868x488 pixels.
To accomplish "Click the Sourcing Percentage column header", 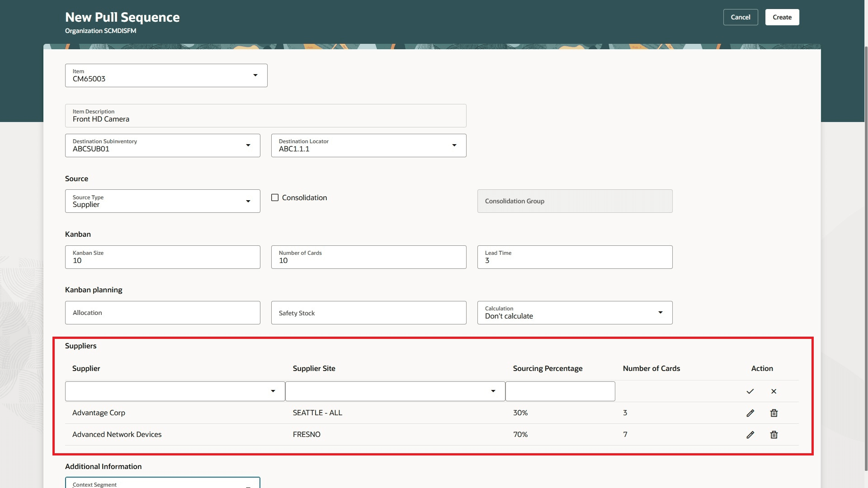I will [547, 369].
